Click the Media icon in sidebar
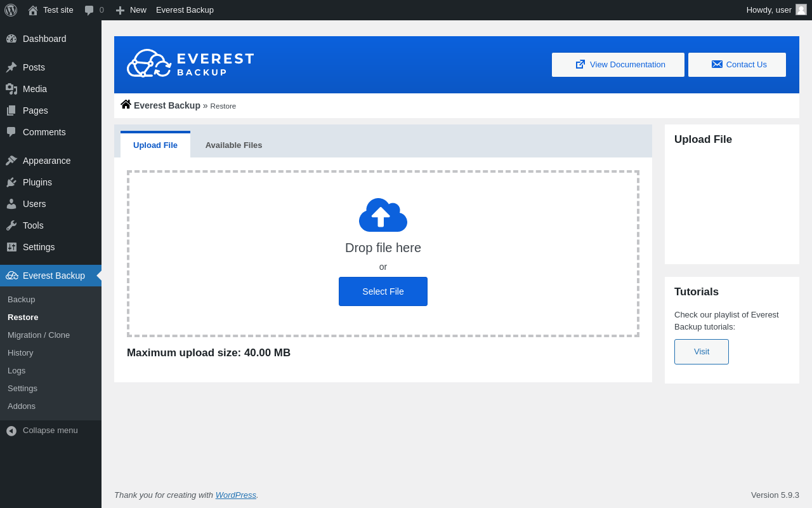This screenshot has height=508, width=812. tap(11, 89)
